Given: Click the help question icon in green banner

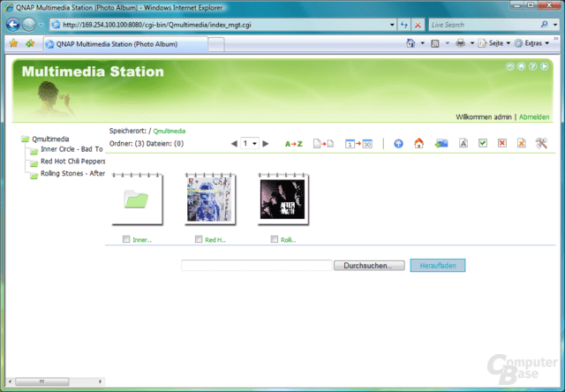Looking at the screenshot, I should (533, 66).
